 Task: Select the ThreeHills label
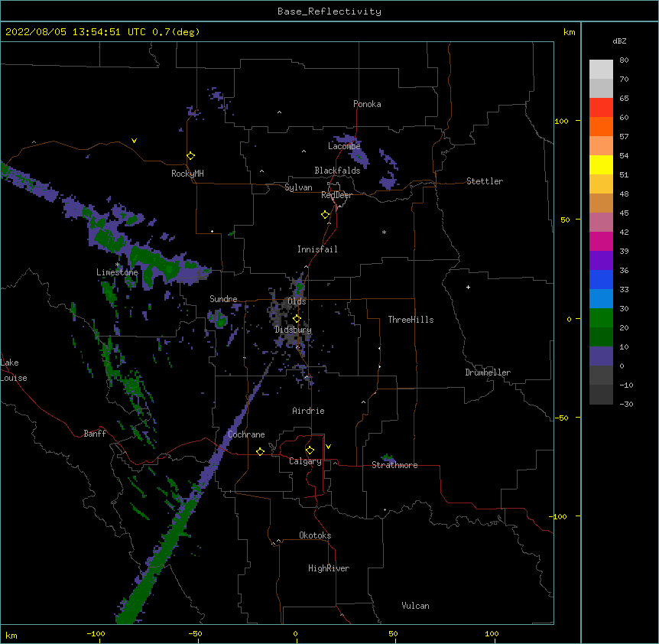[411, 320]
